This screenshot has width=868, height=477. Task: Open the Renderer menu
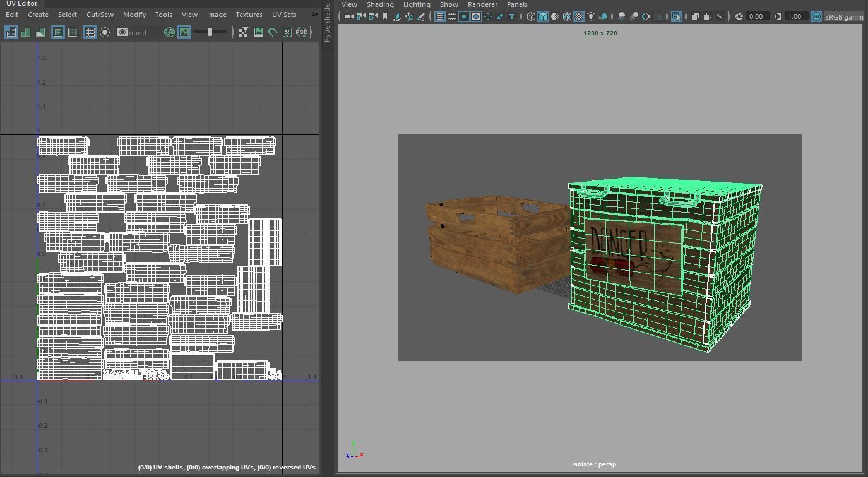point(482,4)
